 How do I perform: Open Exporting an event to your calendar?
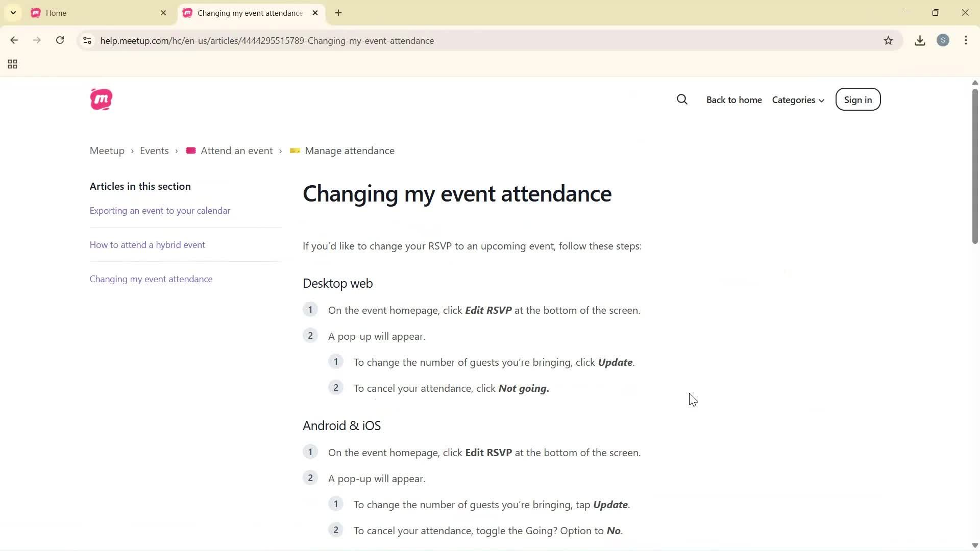tap(160, 210)
